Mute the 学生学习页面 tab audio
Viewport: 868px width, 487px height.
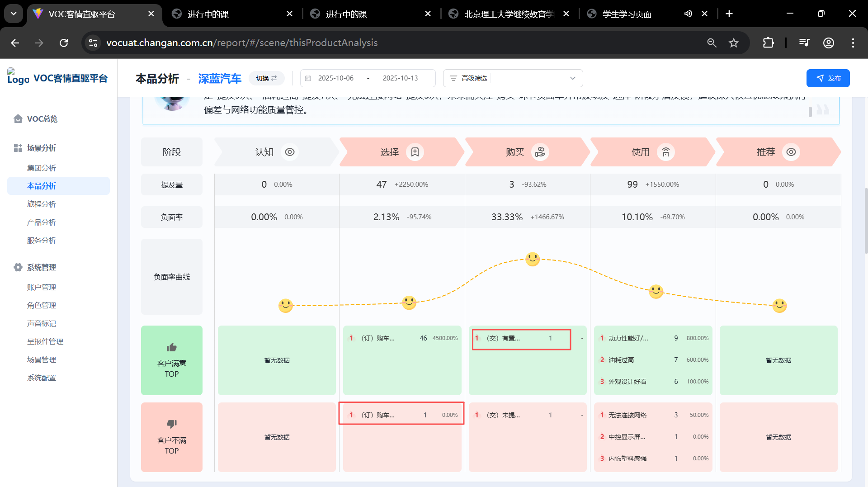pos(688,14)
